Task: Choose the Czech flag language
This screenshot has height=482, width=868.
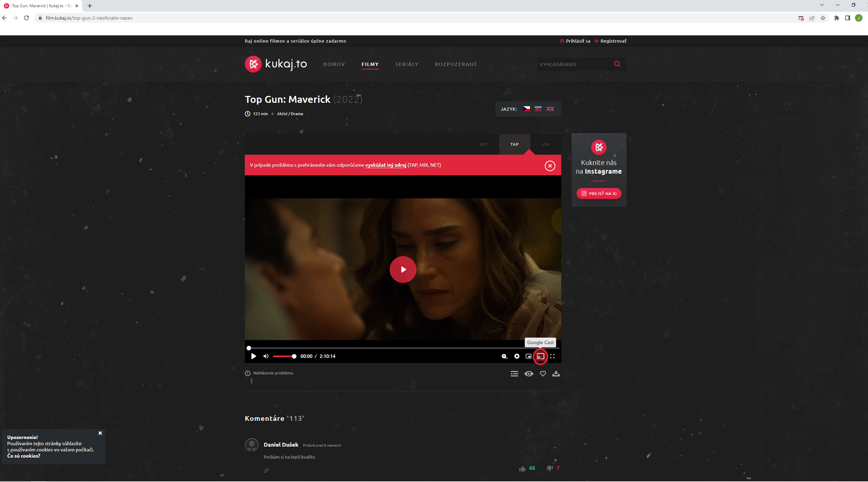Action: pyautogui.click(x=527, y=109)
